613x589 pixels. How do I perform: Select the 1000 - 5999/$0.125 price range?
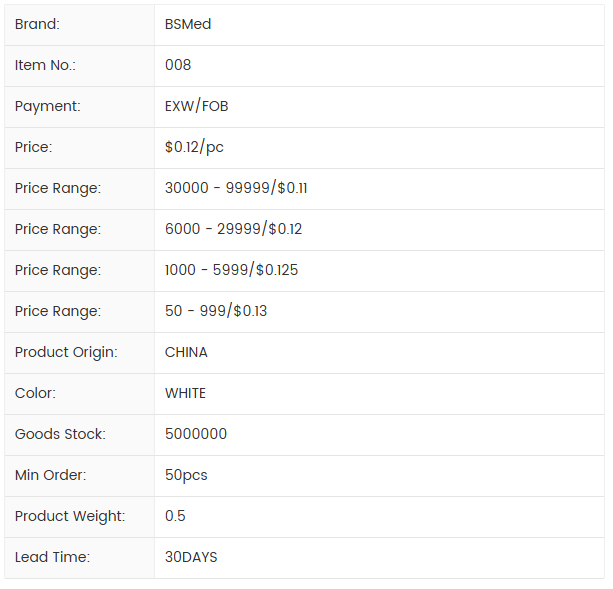[231, 270]
